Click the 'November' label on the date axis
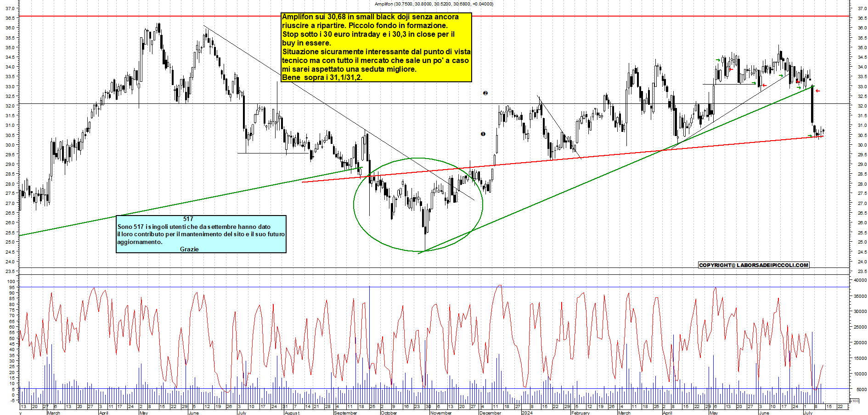Image resolution: width=868 pixels, height=415 pixels. [440, 413]
